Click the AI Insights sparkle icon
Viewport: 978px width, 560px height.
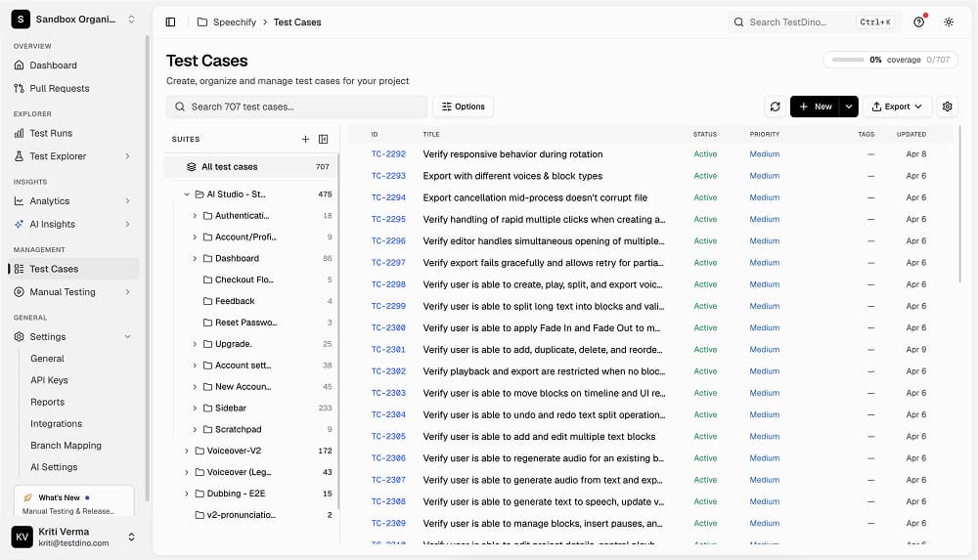click(20, 224)
